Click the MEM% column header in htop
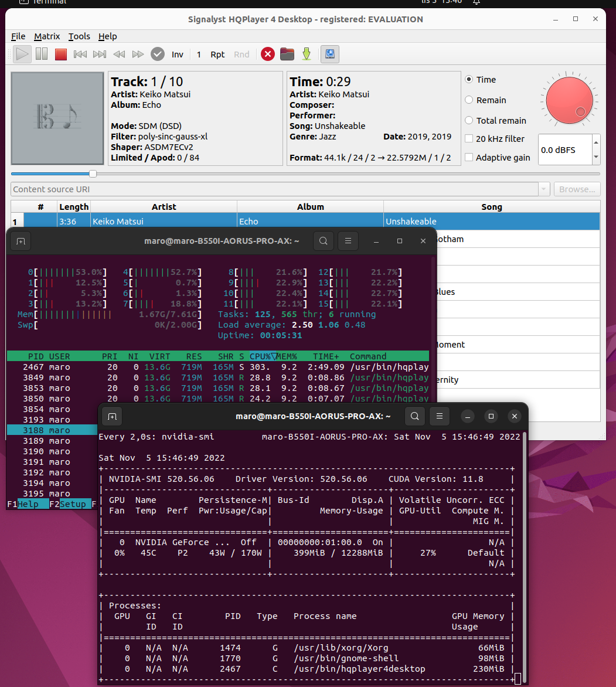 tap(287, 356)
